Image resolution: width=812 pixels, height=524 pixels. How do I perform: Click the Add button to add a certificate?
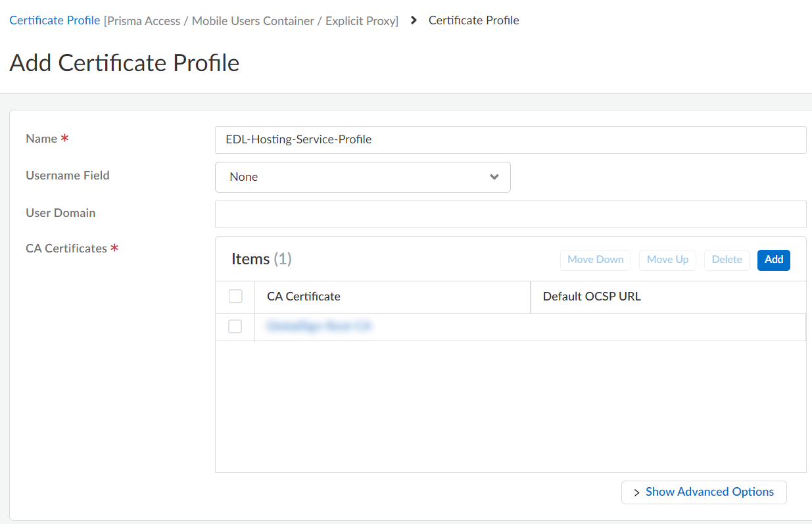coord(773,260)
